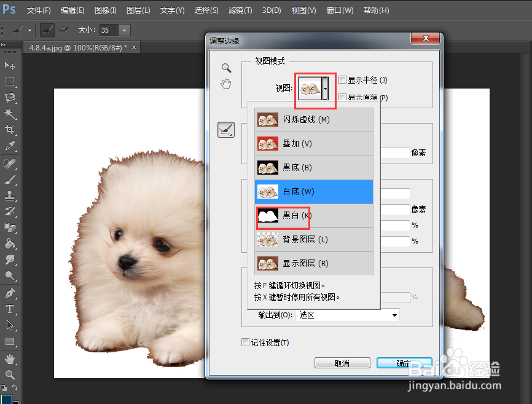Image resolution: width=532 pixels, height=404 pixels.
Task: Select the Paint Bucket tool
Action: (x=9, y=244)
